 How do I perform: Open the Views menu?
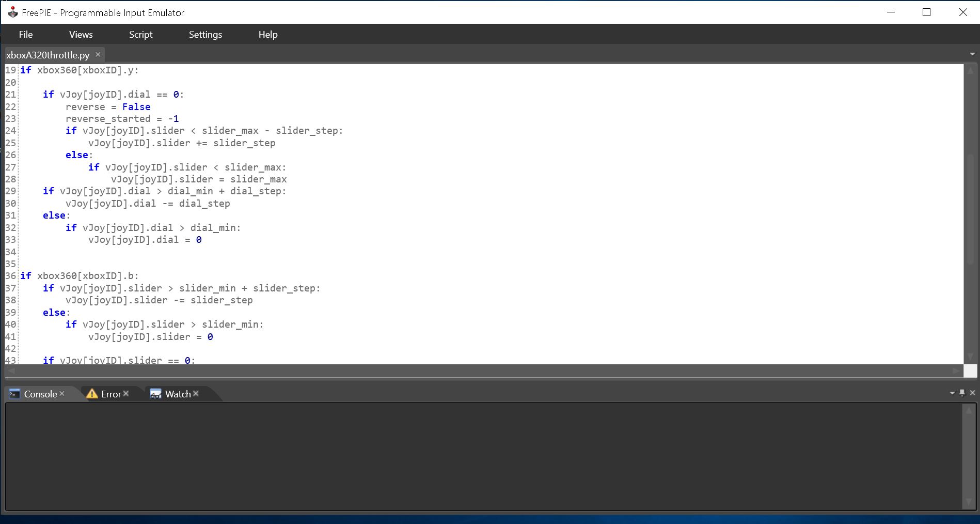click(x=81, y=35)
